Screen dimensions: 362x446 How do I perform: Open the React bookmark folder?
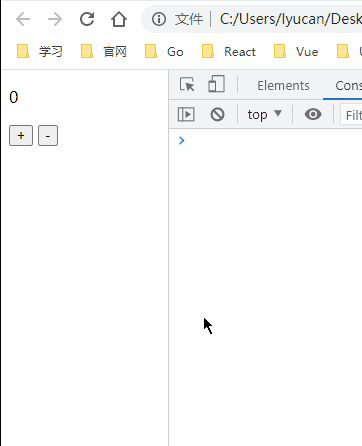coord(229,52)
